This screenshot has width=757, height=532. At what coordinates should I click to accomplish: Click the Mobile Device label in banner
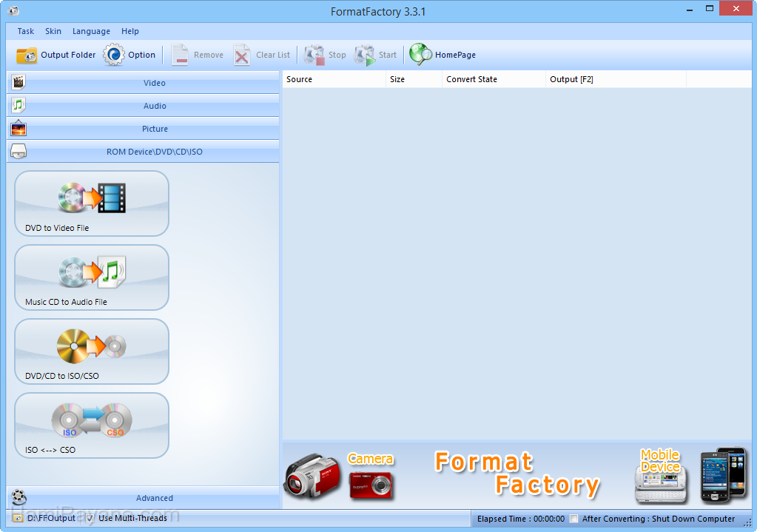[660, 461]
